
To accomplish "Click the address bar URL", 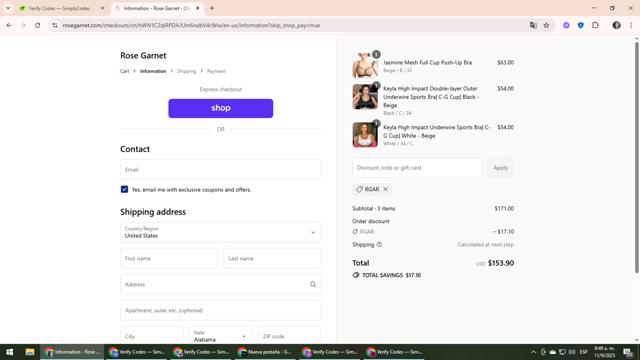I will (191, 25).
